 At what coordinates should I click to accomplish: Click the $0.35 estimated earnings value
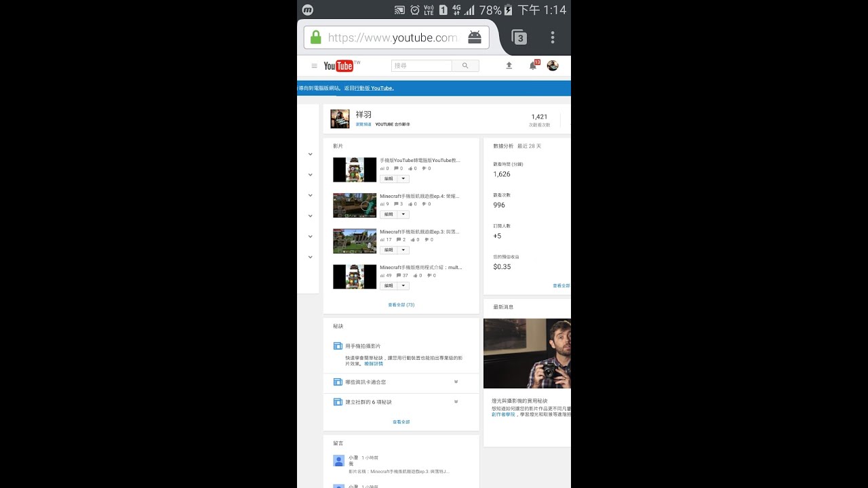(x=502, y=267)
